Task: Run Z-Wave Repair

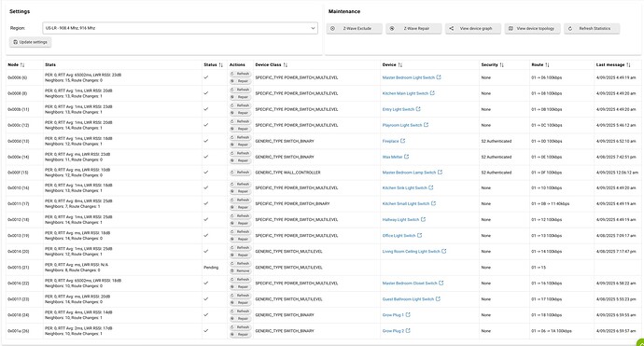Action: point(413,28)
